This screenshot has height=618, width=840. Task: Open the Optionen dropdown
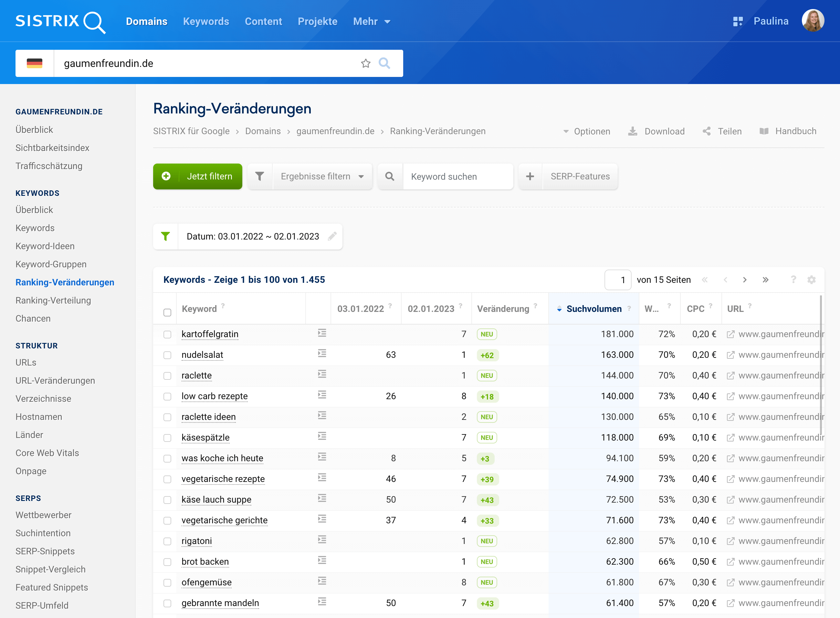[587, 131]
